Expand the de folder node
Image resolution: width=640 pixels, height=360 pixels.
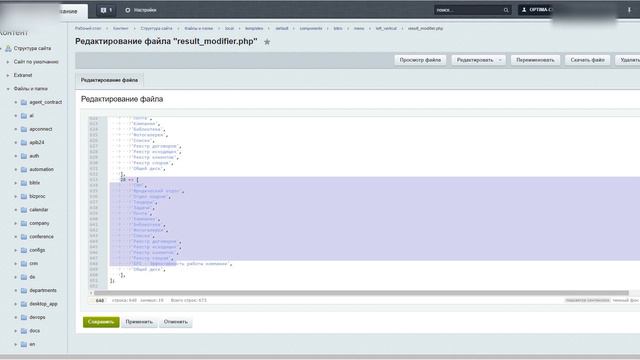pyautogui.click(x=16, y=277)
